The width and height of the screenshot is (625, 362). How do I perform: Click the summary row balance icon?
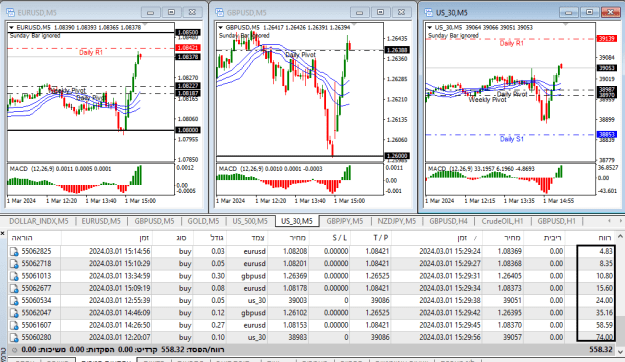(x=14, y=350)
